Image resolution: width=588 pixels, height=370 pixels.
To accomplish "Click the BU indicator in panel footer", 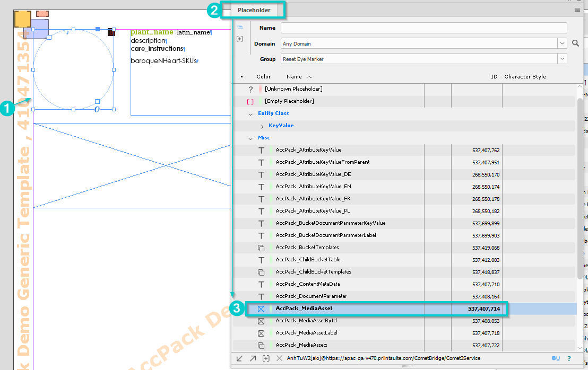I will (556, 358).
